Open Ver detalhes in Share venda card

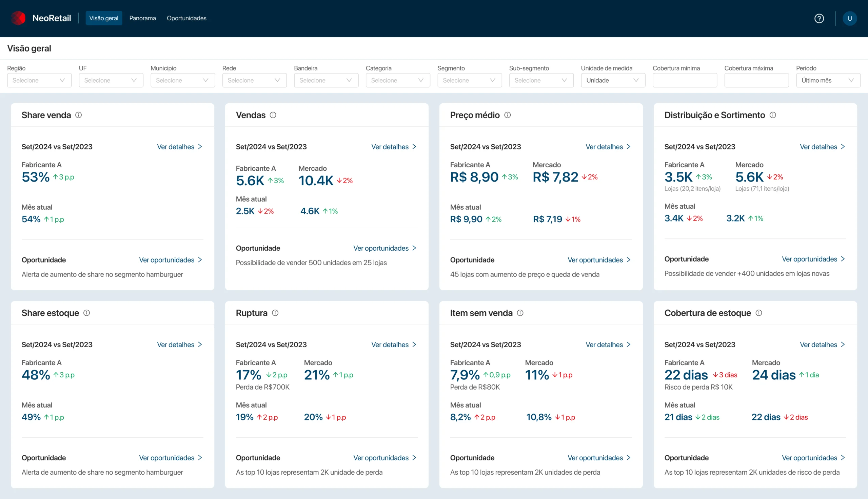pos(180,147)
